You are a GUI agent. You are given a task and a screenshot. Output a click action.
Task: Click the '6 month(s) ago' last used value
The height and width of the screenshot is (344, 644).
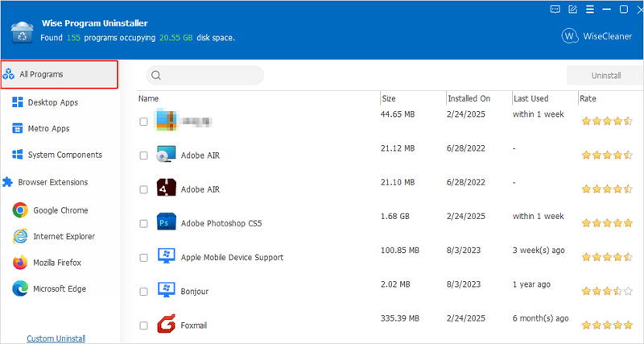(x=540, y=318)
